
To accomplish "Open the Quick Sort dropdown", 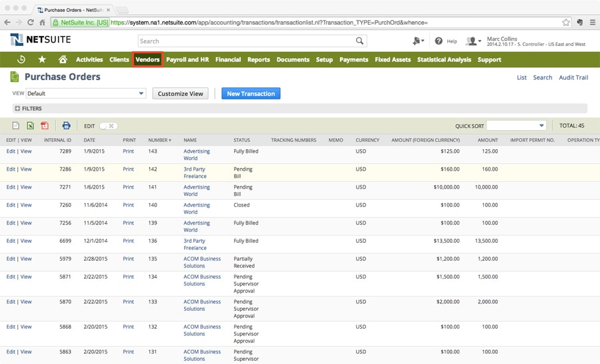I will click(x=516, y=125).
